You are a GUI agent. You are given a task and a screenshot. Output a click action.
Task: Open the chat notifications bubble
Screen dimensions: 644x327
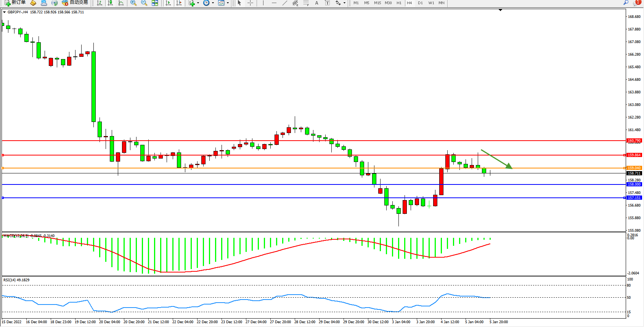[636, 3]
